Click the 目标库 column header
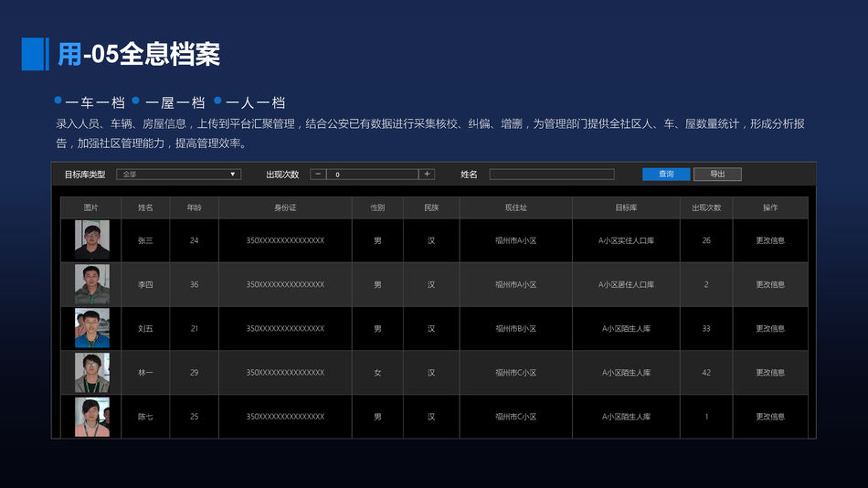Viewport: 868px width, 488px height. coord(626,207)
